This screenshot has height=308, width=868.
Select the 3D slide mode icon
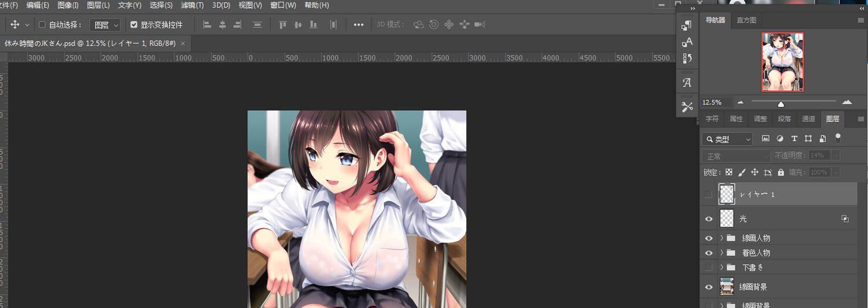pyautogui.click(x=464, y=25)
